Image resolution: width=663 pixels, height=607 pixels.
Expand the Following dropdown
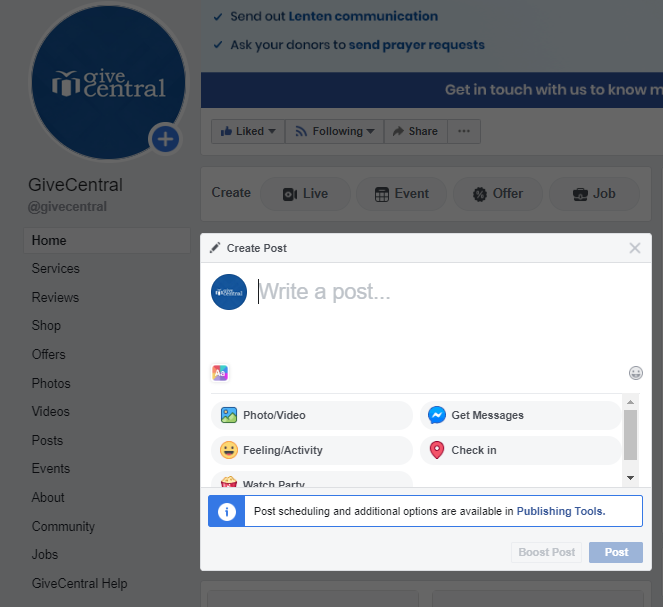click(334, 131)
